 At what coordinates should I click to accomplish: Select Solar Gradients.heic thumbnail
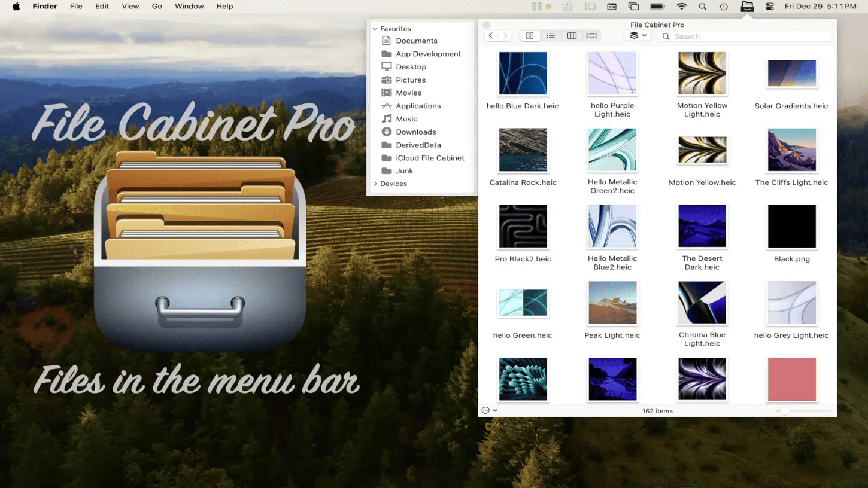(x=792, y=74)
